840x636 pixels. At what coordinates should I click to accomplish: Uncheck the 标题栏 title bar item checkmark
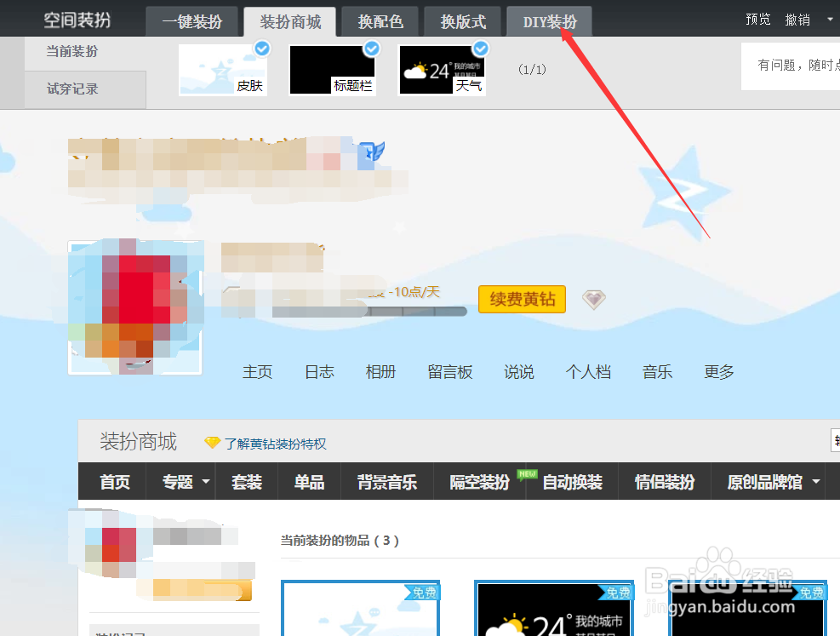pyautogui.click(x=372, y=49)
